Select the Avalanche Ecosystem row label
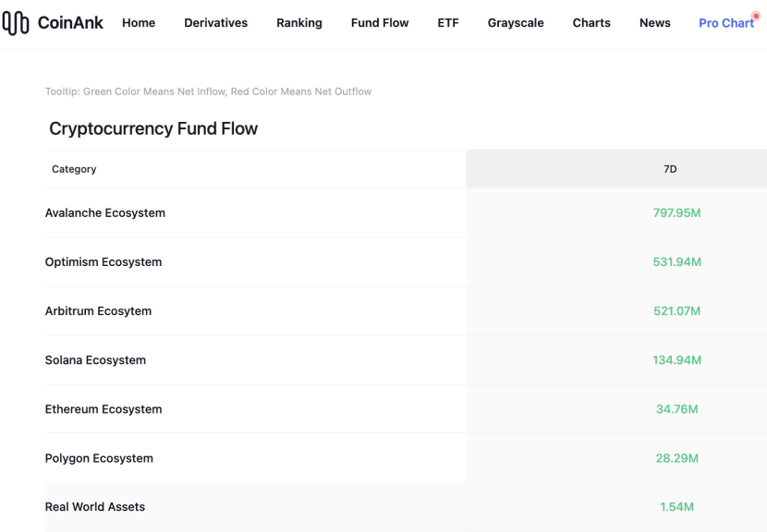 pyautogui.click(x=105, y=212)
